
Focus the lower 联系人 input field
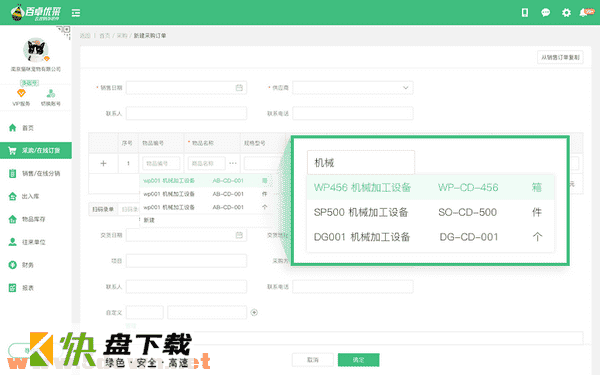(186, 287)
